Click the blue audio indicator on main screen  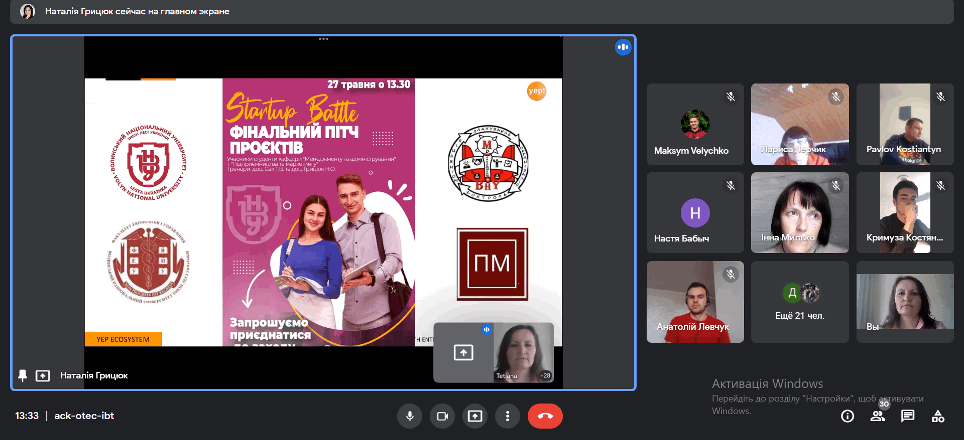[623, 47]
